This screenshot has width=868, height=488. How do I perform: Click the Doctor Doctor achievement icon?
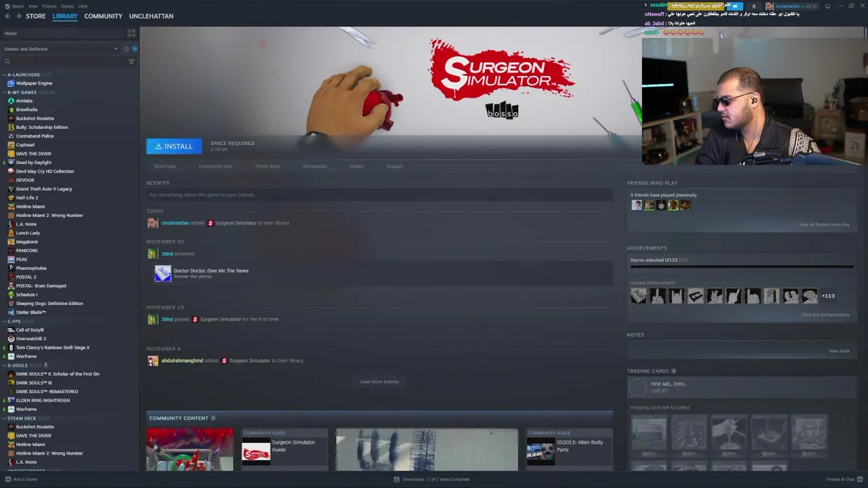163,273
